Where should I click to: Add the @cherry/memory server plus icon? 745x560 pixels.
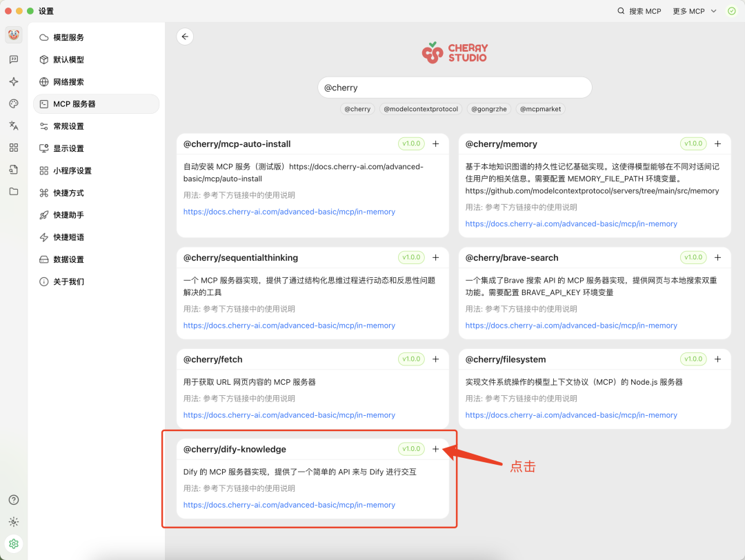718,143
